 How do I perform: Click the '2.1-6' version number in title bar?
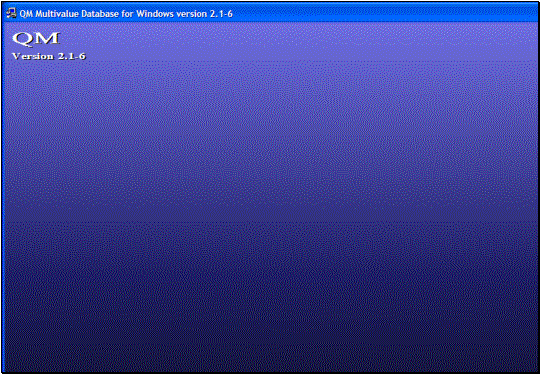[x=221, y=14]
